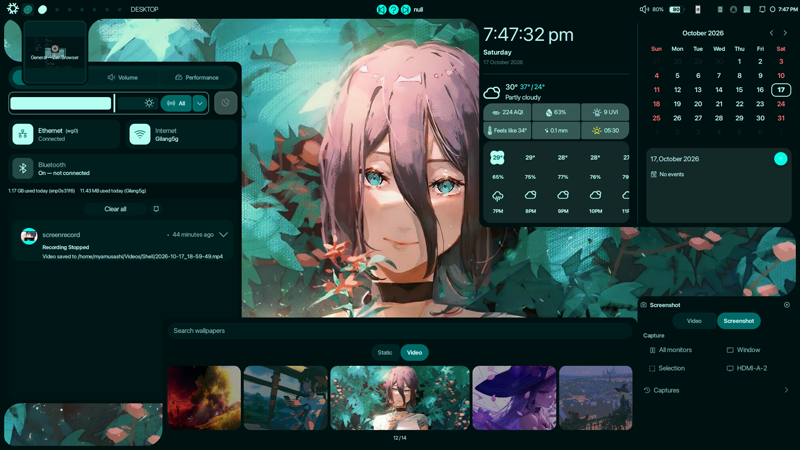The width and height of the screenshot is (800, 450).
Task: Add an event with the plus button
Action: pyautogui.click(x=781, y=159)
